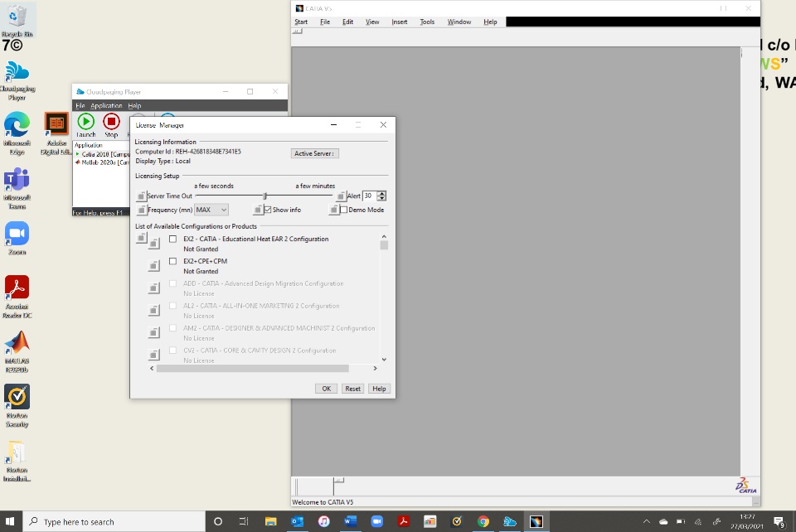796x532 pixels.
Task: Click the Help button in License Manager
Action: 379,389
